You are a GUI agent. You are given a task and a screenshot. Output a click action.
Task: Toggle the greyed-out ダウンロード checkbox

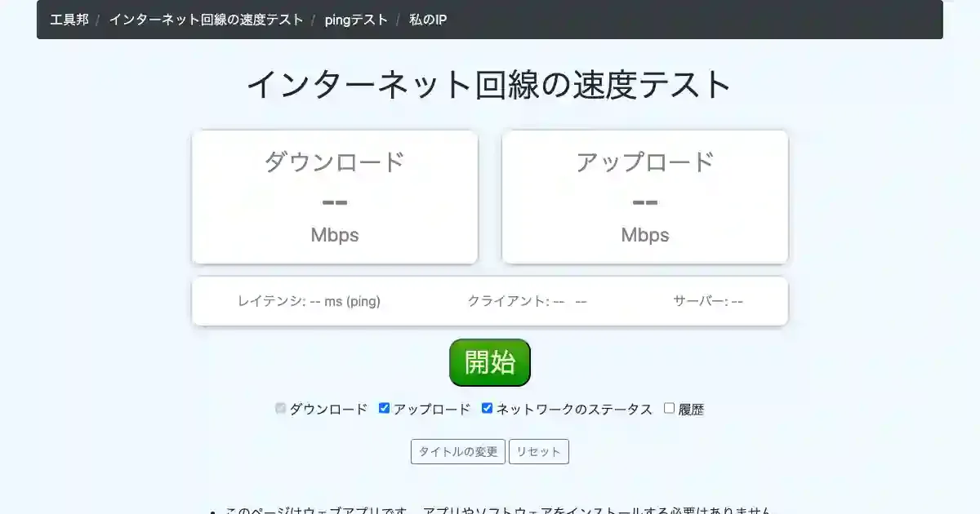tap(281, 409)
